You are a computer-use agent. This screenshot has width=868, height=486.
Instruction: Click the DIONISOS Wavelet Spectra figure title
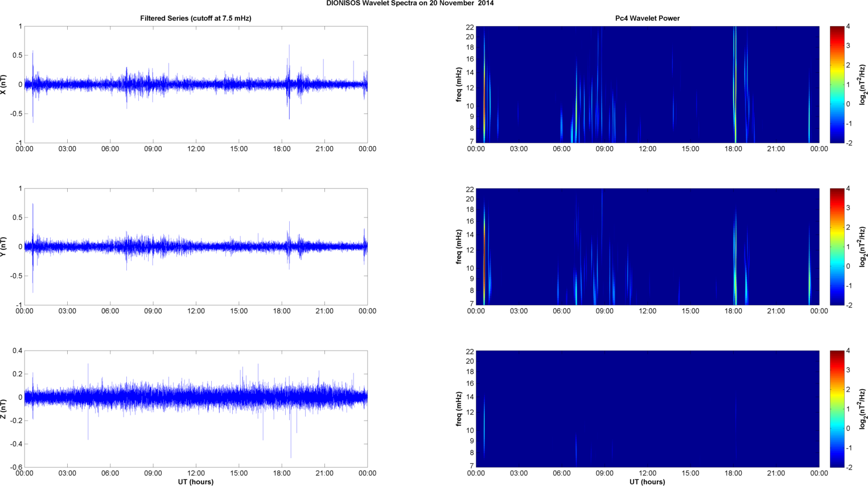point(410,3)
